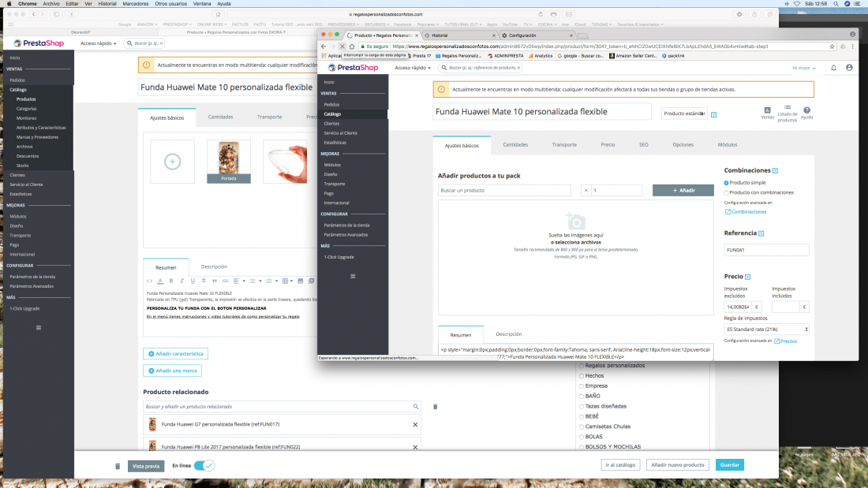Viewport: 868px width, 488px height.
Task: Select Empresa category radio
Action: pos(582,386)
